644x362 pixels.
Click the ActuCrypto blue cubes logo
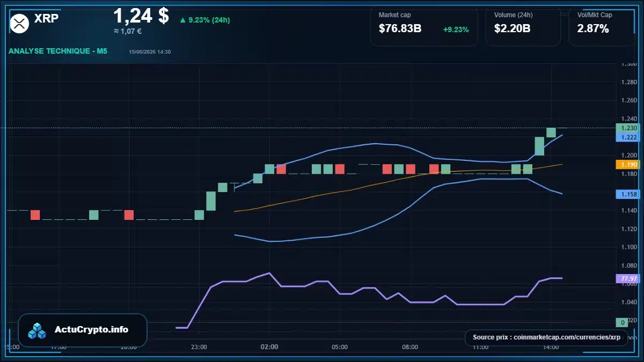tap(38, 330)
